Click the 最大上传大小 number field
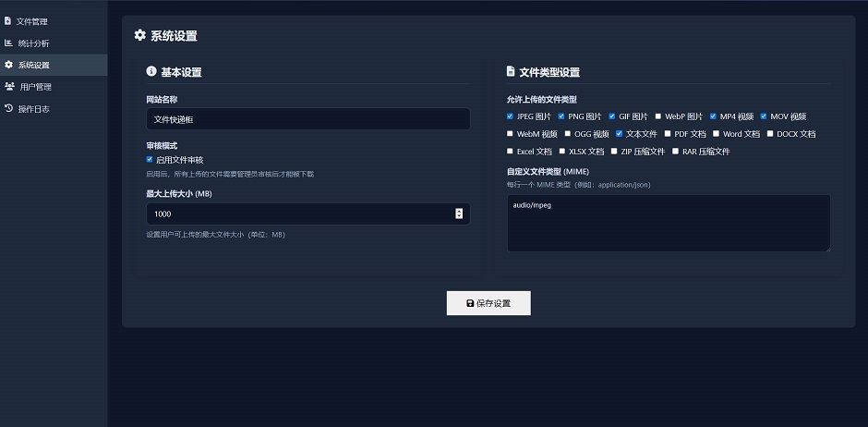The height and width of the screenshot is (427, 868). point(308,213)
